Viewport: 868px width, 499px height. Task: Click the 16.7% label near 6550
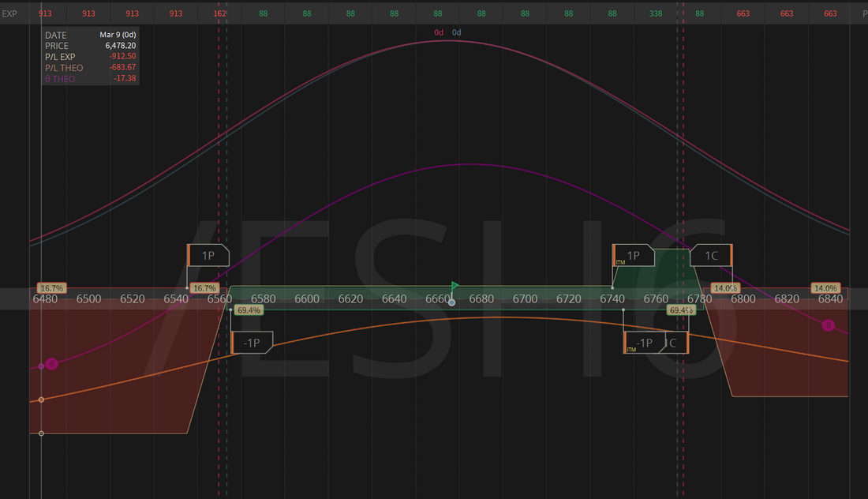pyautogui.click(x=204, y=288)
